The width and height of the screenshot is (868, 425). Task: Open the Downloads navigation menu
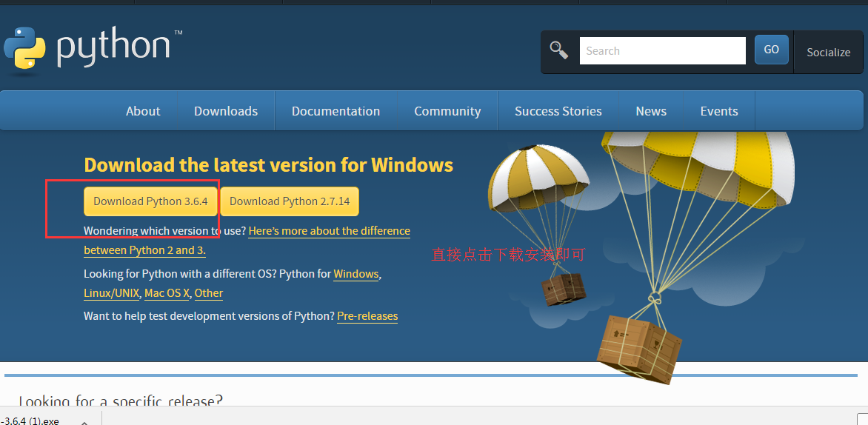click(x=226, y=111)
